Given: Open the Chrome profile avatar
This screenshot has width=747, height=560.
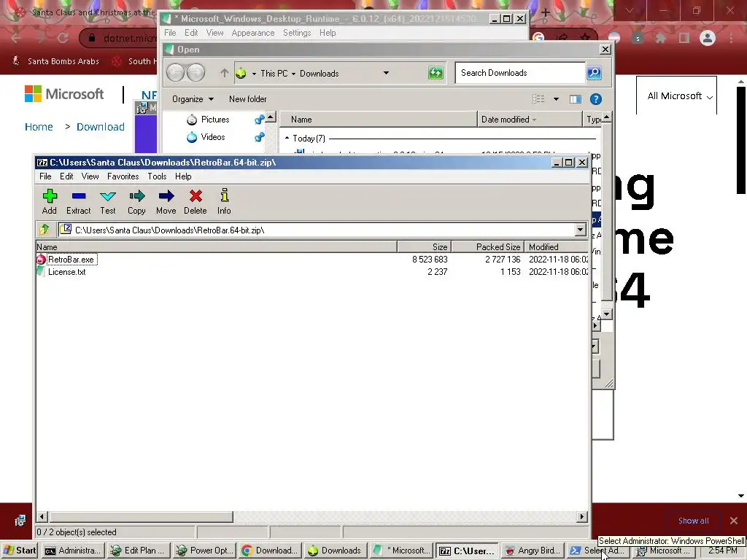Looking at the screenshot, I should tap(708, 38).
